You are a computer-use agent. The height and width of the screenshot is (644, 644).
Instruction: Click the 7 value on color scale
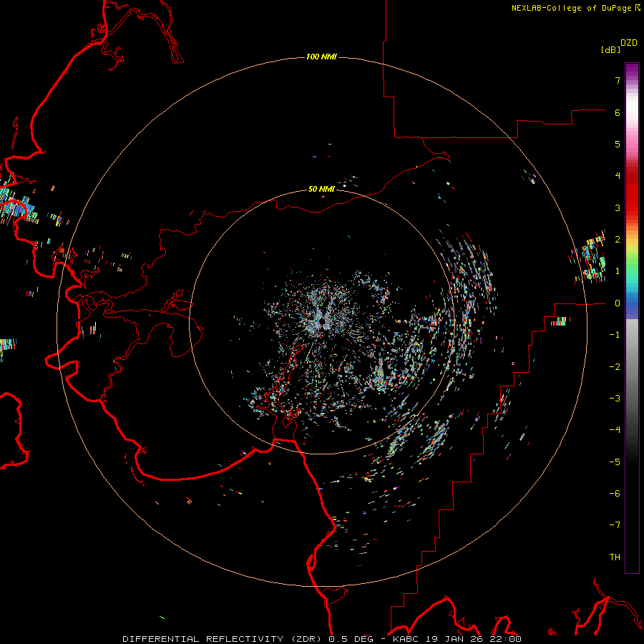[618, 80]
